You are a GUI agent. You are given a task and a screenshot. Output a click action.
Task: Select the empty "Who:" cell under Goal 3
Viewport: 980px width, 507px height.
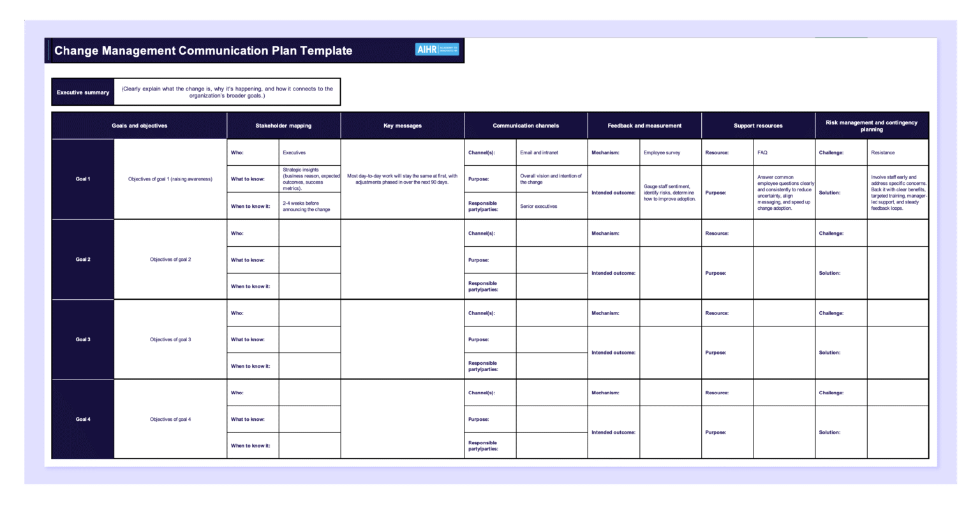309,312
